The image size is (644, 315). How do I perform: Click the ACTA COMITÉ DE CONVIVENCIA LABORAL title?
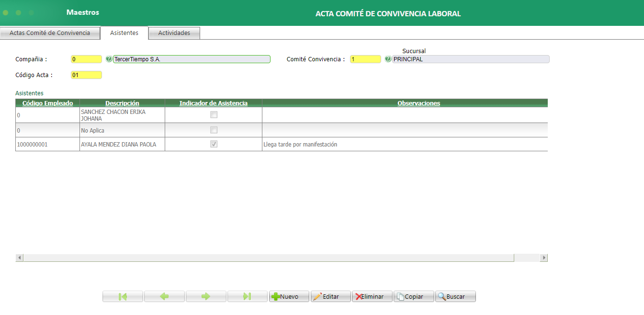coord(388,13)
